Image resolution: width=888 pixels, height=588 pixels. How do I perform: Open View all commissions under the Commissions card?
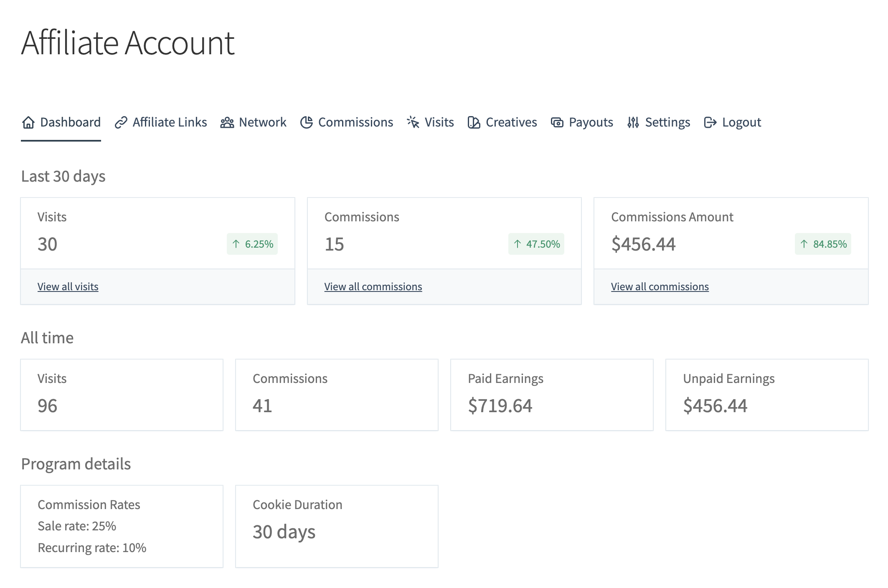(x=373, y=286)
